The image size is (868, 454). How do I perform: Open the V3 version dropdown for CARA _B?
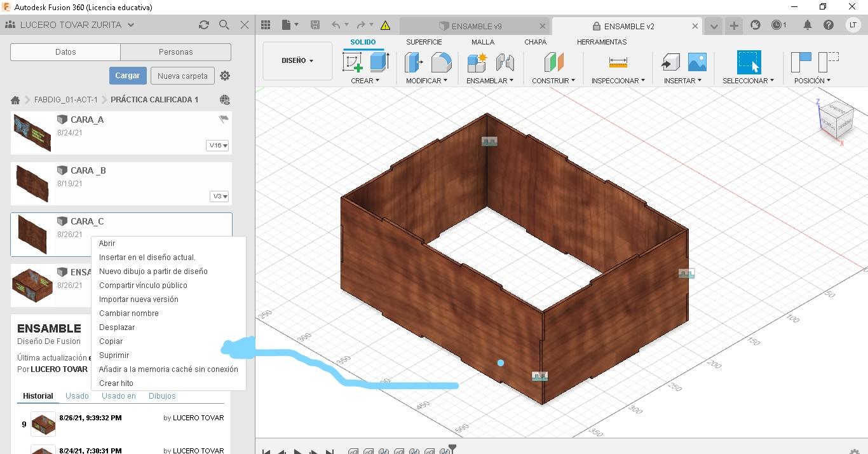pos(219,196)
